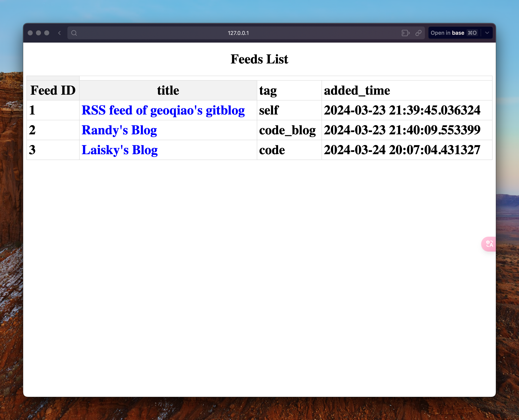Open Randy's Blog feed link
The width and height of the screenshot is (519, 420).
[x=120, y=130]
